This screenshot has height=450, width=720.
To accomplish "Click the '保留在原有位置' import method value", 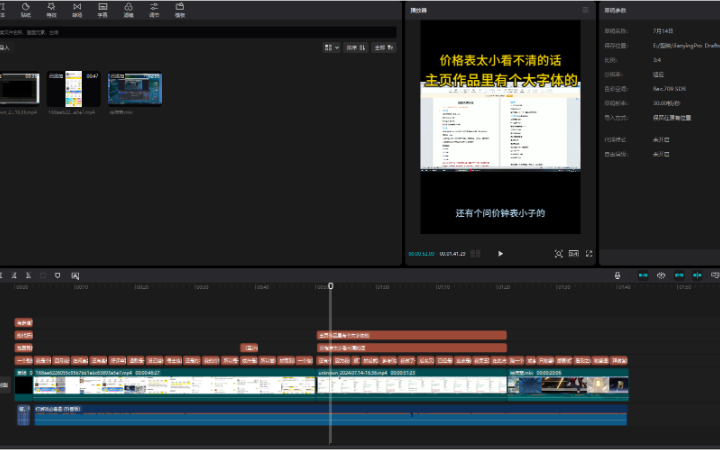I will (x=672, y=118).
